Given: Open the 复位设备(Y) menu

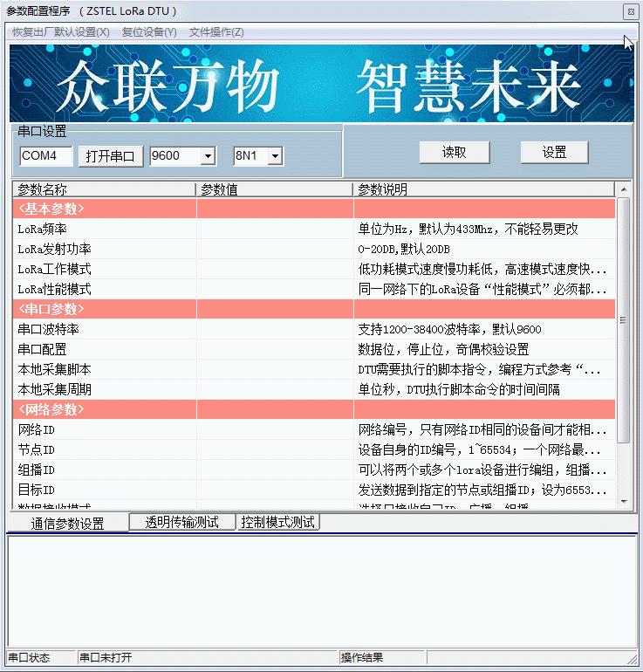Looking at the screenshot, I should click(149, 32).
